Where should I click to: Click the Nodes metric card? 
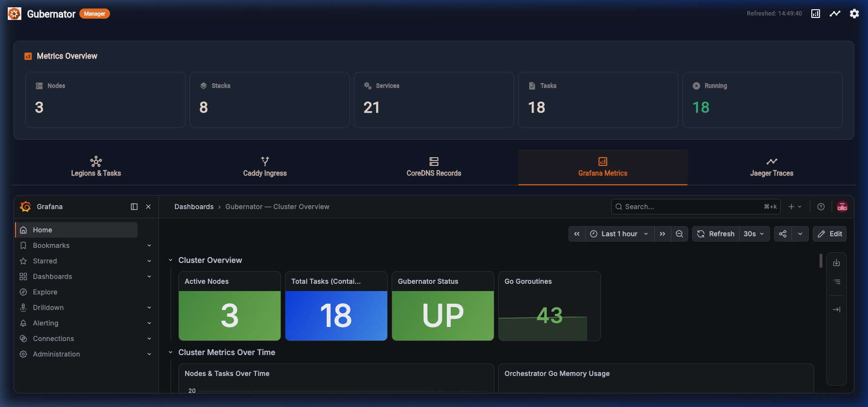pos(105,100)
